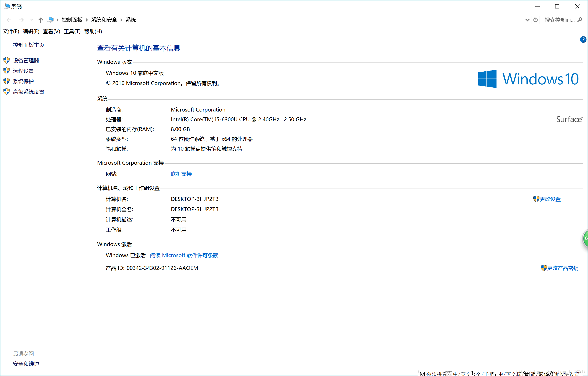The height and width of the screenshot is (376, 588).
Task: Click the Forward arrow in navigation bar
Action: coord(21,20)
